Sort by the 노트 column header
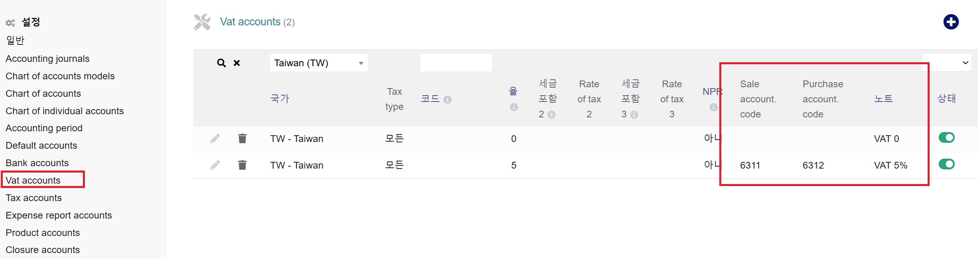This screenshot has width=980, height=259. point(883,99)
